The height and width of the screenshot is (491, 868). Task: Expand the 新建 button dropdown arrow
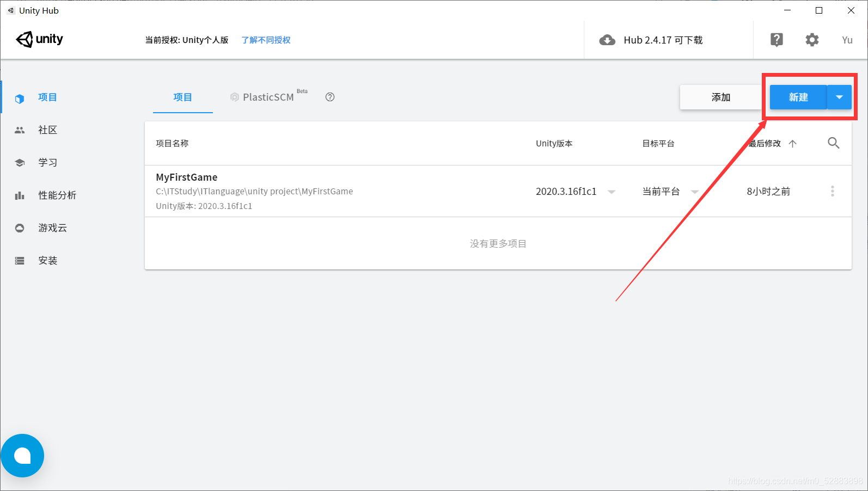[839, 97]
